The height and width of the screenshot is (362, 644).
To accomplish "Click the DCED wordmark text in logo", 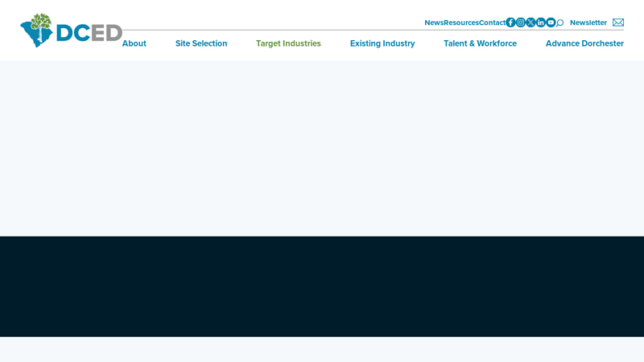I will (x=89, y=33).
